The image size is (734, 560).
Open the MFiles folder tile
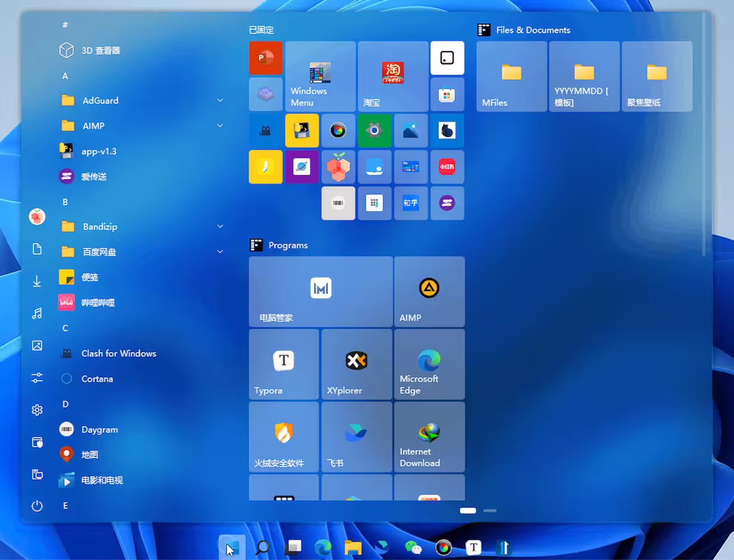(512, 76)
